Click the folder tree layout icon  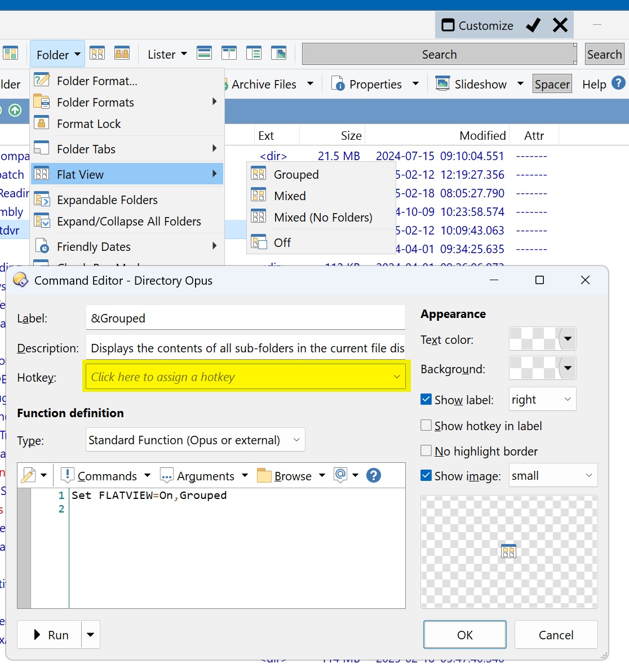pyautogui.click(x=254, y=54)
